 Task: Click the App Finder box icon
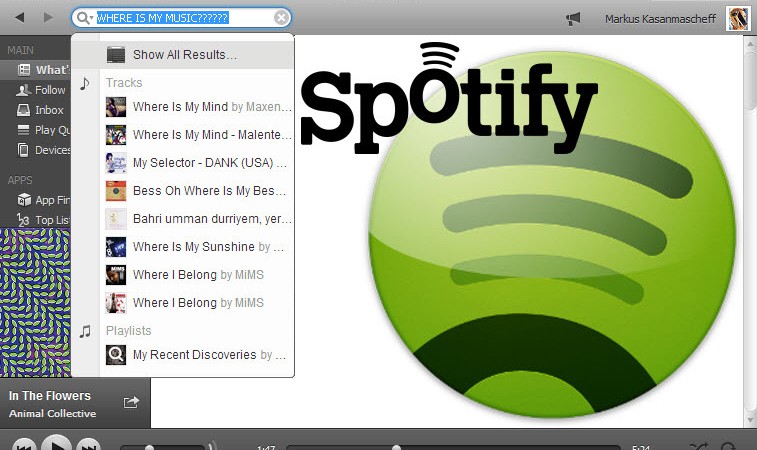click(24, 199)
